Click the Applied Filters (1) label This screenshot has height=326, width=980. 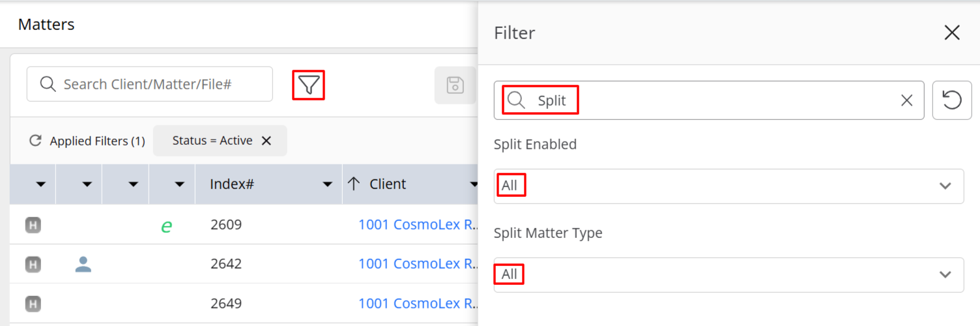97,141
